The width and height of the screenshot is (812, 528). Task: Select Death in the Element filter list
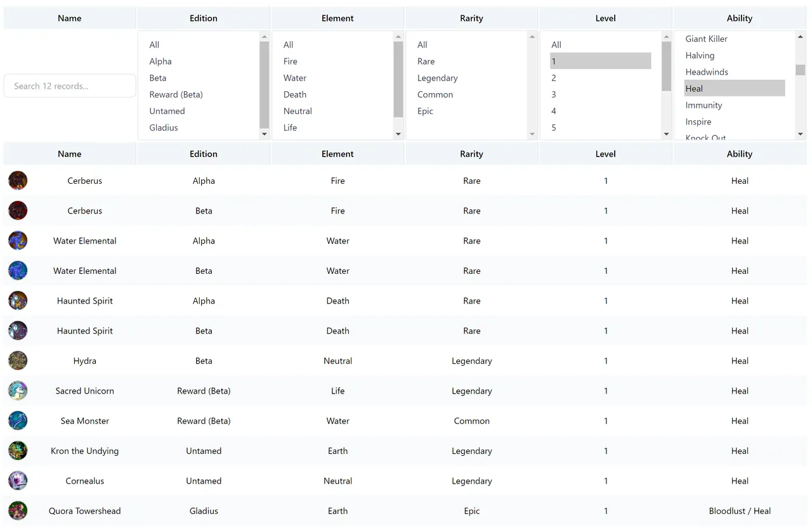(334, 94)
